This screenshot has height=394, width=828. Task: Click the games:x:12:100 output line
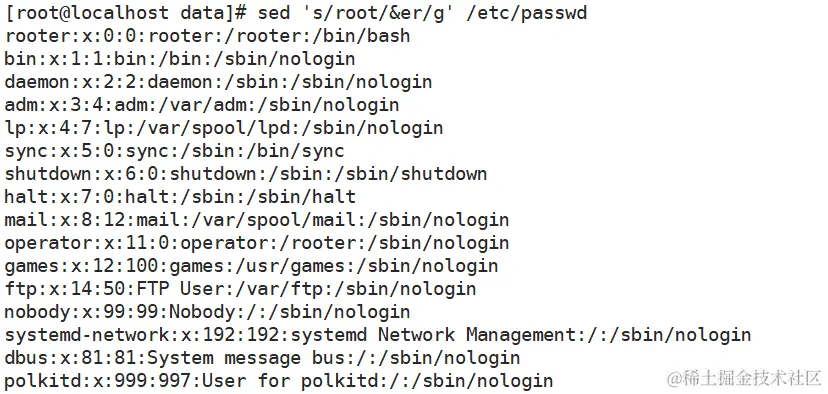[x=251, y=266]
